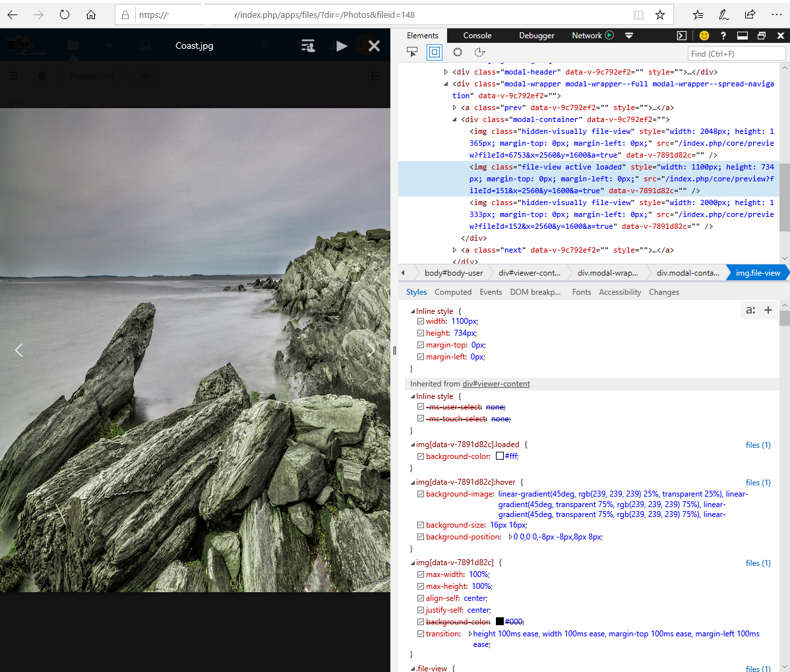Open the details sidebar icon for Coast.jpg
The image size is (790, 672).
(309, 46)
